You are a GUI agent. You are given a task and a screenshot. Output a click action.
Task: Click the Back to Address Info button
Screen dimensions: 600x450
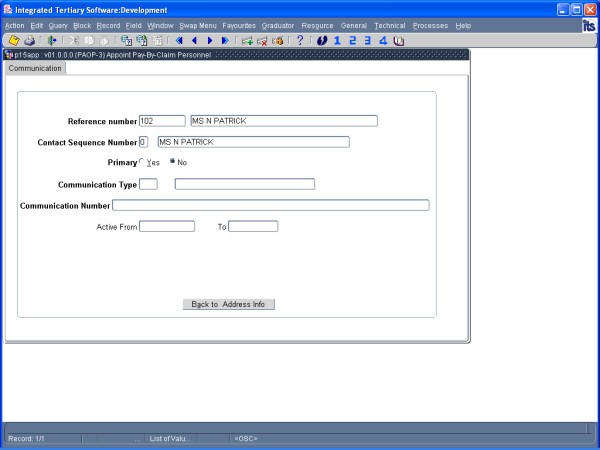pyautogui.click(x=228, y=304)
